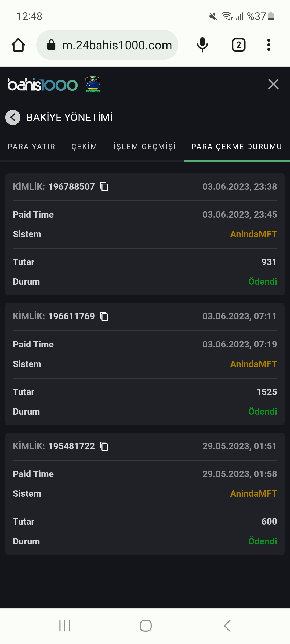Open the browser tab switcher
Image resolution: width=290 pixels, height=644 pixels.
coord(238,45)
